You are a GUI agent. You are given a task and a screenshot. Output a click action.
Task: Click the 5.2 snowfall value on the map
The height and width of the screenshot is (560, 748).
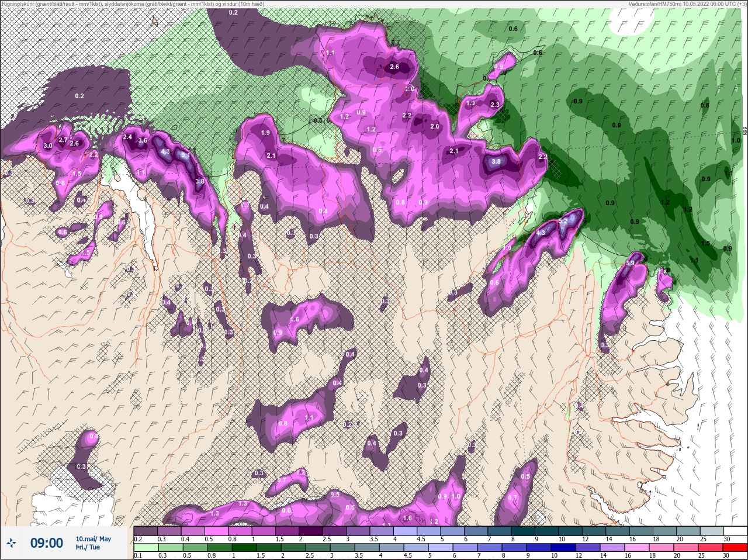coord(563,222)
